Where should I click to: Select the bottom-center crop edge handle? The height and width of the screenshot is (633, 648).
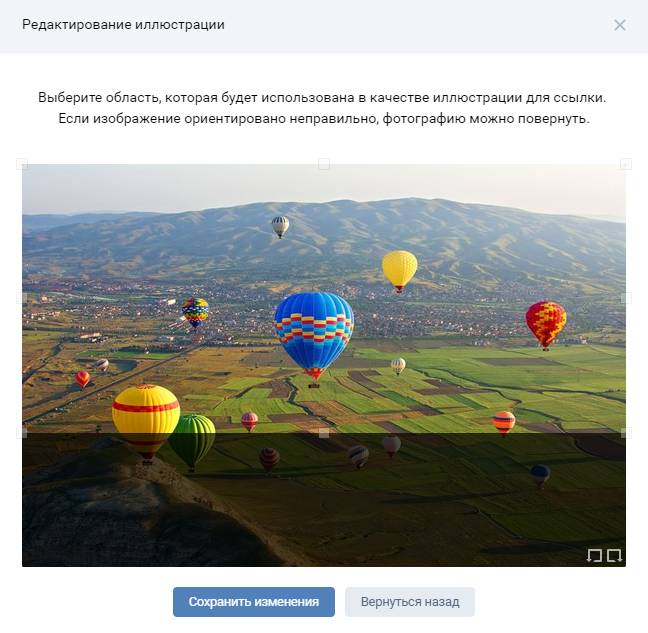324,433
